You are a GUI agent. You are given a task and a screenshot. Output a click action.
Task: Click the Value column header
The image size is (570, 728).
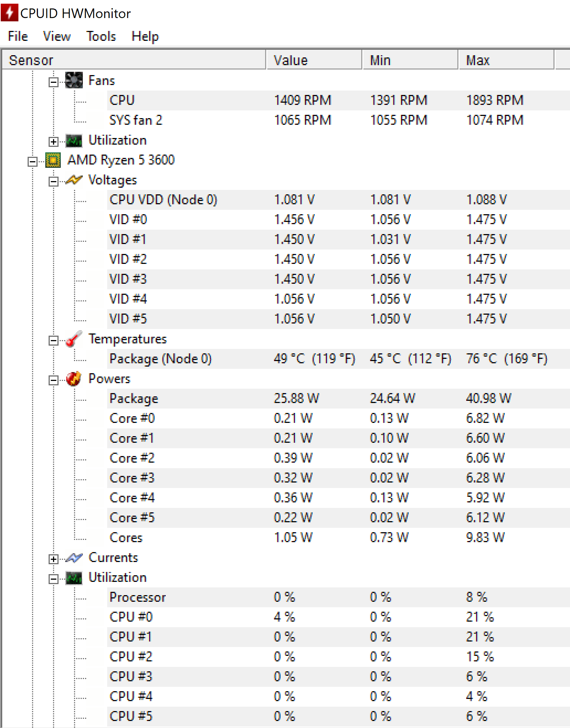pos(314,60)
